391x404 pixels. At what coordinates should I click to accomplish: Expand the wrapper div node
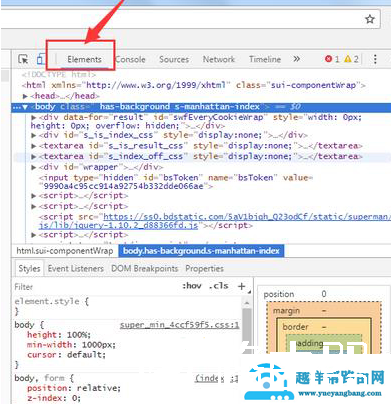tap(33, 167)
